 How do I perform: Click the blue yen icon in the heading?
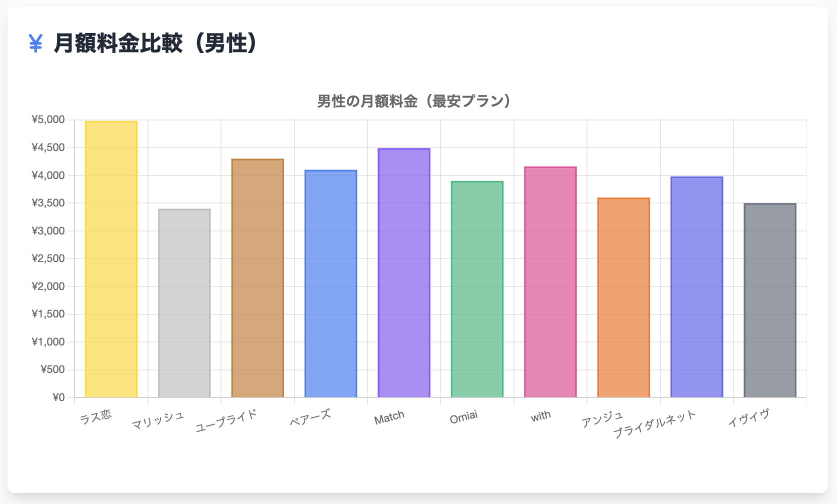[x=35, y=43]
